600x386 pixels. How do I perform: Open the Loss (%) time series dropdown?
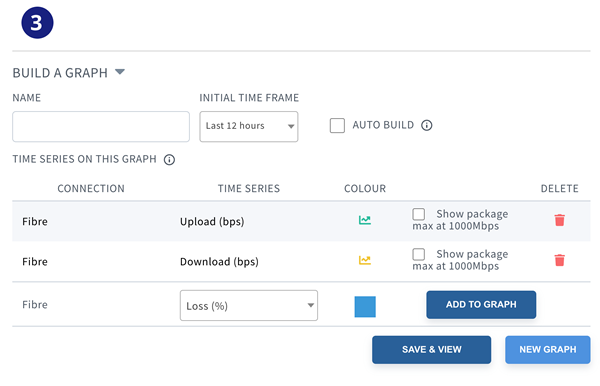(x=249, y=305)
